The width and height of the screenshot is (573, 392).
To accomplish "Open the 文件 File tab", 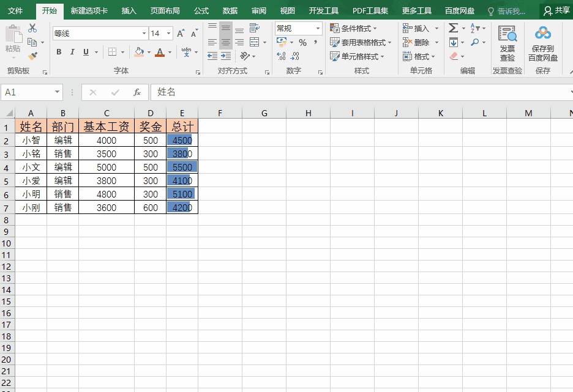I will coord(15,10).
